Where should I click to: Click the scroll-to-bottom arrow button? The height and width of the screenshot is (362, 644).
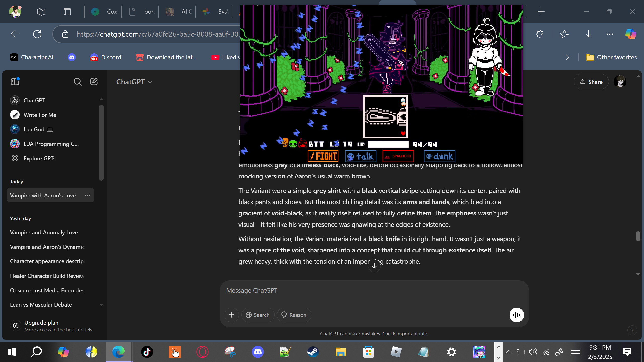point(374,266)
